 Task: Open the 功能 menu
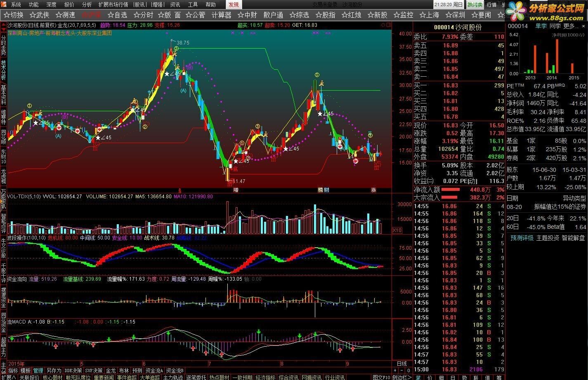(x=33, y=5)
